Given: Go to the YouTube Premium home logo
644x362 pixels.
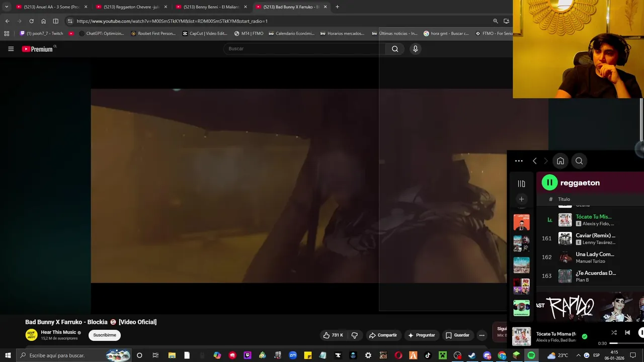Looking at the screenshot, I should [x=37, y=49].
